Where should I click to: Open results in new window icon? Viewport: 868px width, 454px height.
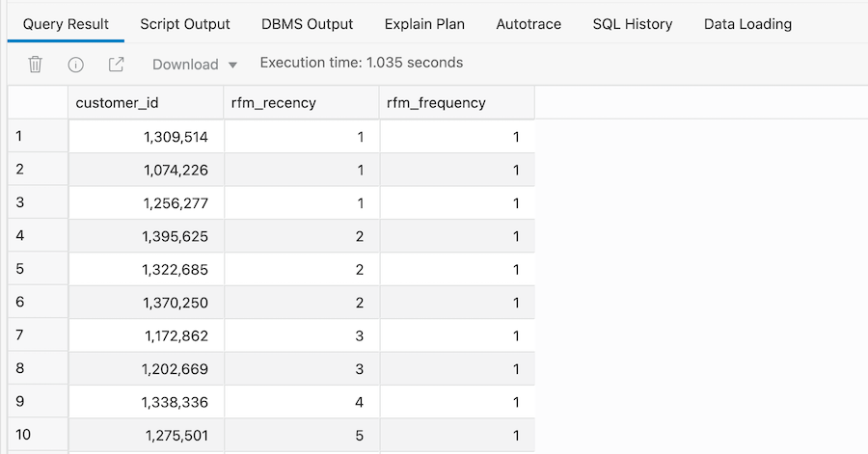116,65
